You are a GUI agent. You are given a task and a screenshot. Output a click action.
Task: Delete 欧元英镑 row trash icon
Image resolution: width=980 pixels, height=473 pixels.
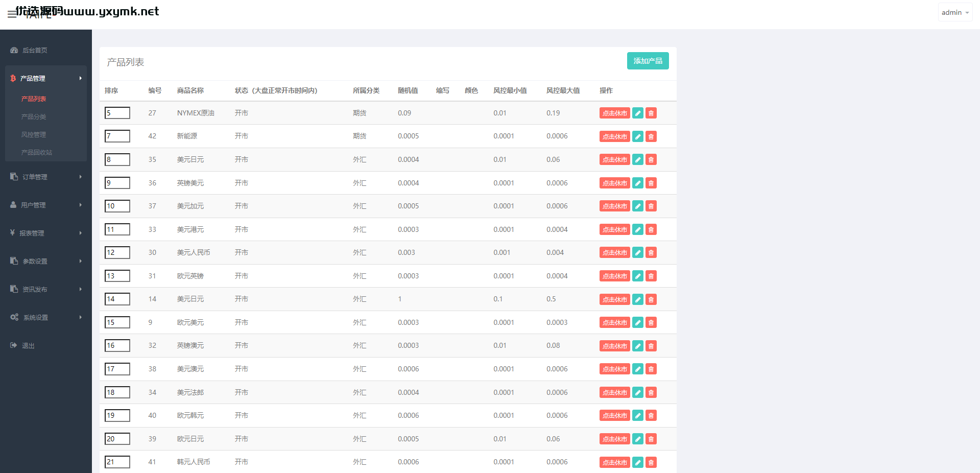651,276
